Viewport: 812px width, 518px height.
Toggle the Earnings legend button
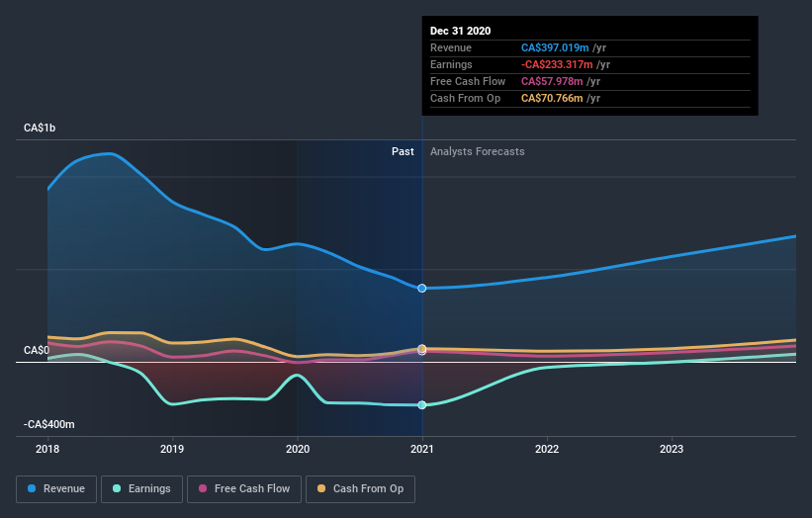[x=141, y=489]
